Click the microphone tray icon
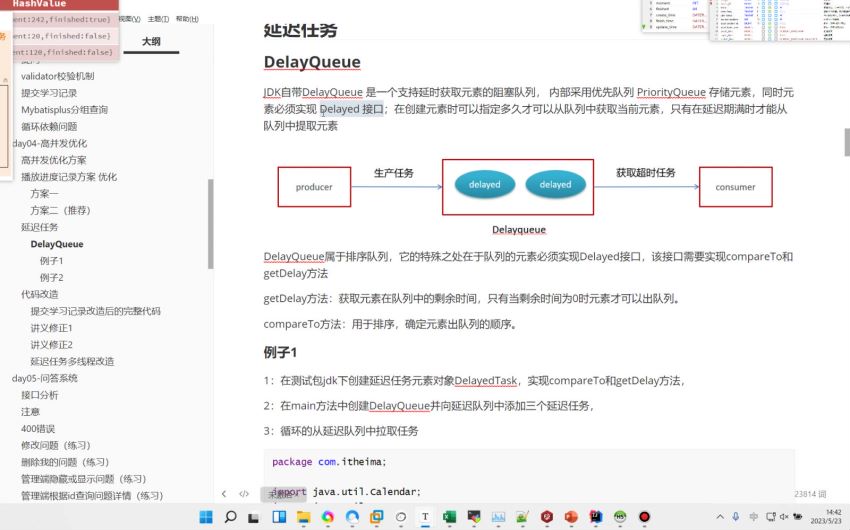This screenshot has width=850, height=530. click(x=736, y=517)
